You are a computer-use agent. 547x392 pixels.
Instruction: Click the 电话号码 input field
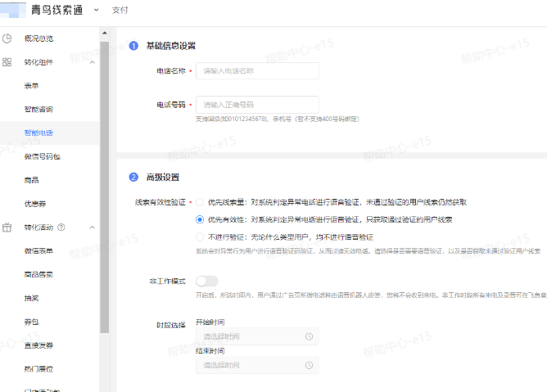(257, 105)
